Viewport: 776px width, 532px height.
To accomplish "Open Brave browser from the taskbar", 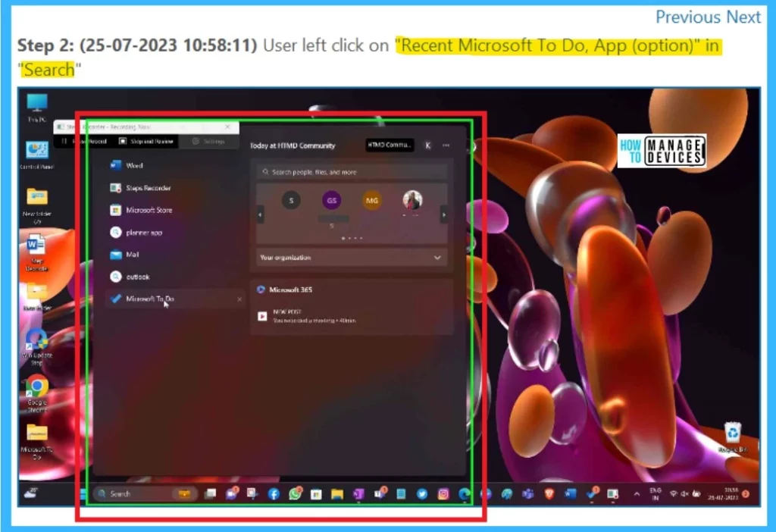I will pos(549,493).
